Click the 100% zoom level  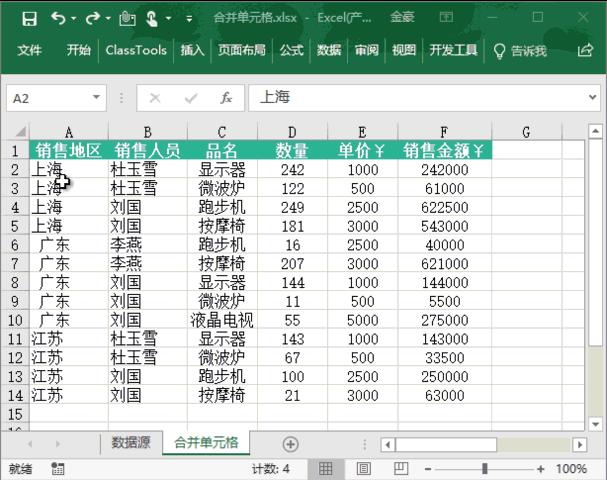tap(571, 469)
